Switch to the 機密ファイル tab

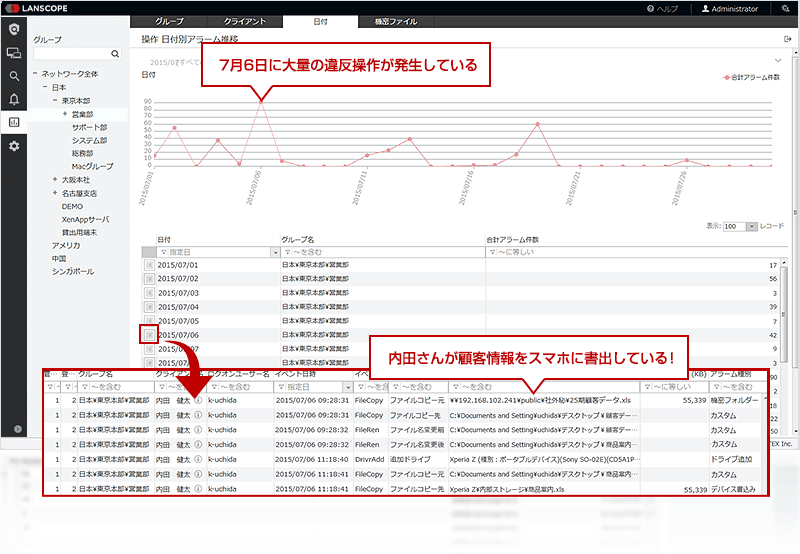[396, 21]
